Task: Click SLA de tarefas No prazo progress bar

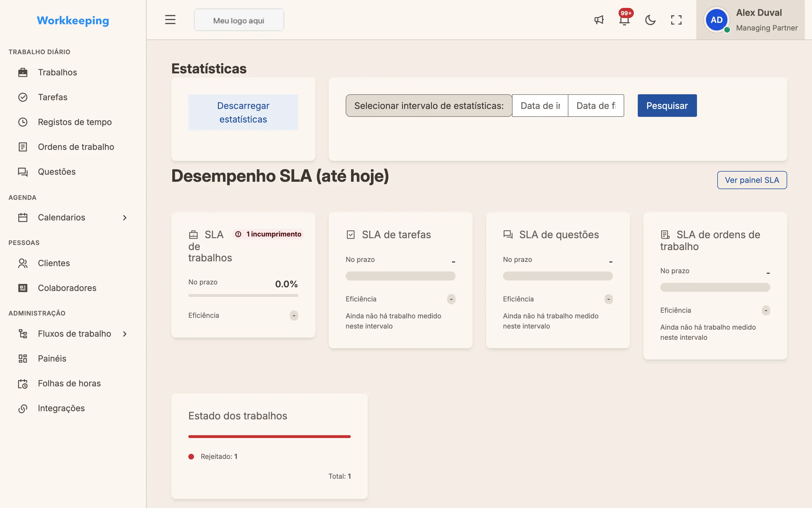Action: click(x=400, y=276)
